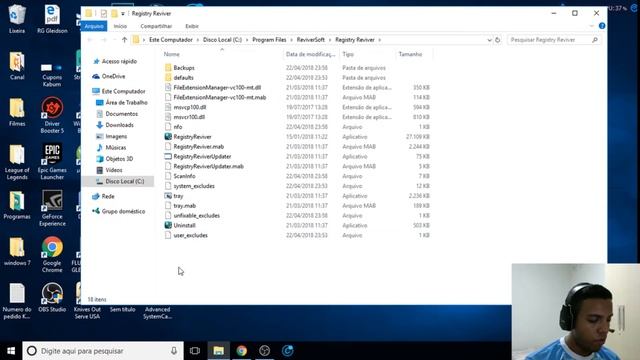Click Este Computador in the breadcrumb

(171, 40)
